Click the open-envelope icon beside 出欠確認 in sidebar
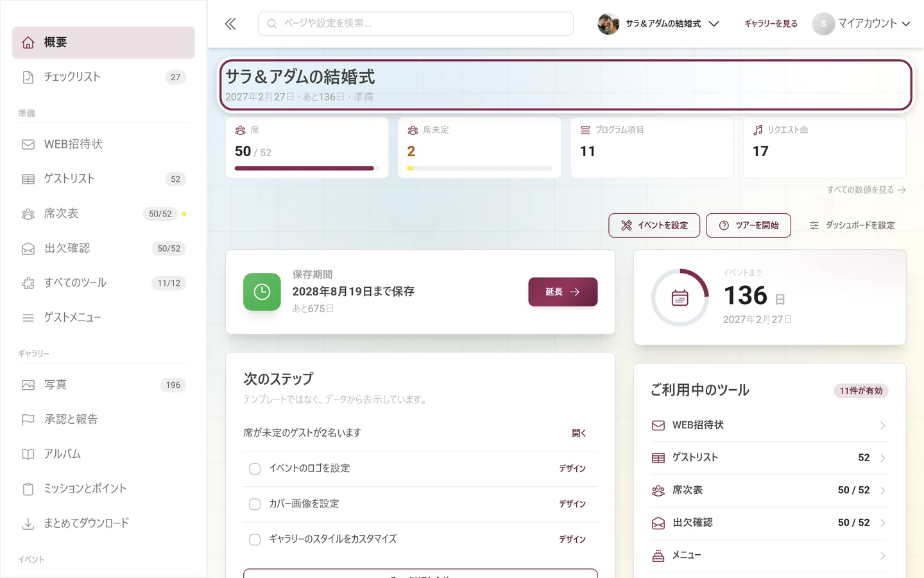 click(28, 249)
